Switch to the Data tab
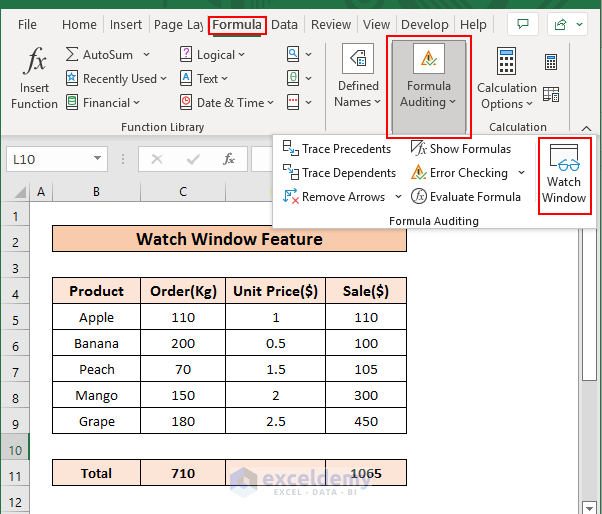This screenshot has width=602, height=514. pos(284,25)
